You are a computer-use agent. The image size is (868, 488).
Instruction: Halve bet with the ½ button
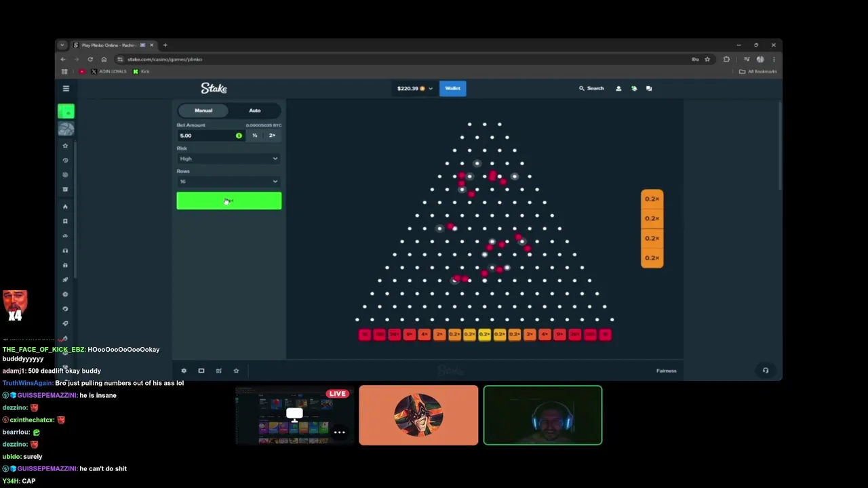[x=255, y=136]
